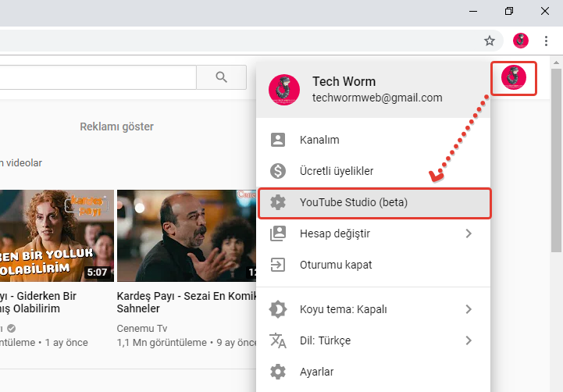Select YouTube Studio (beta) menu item

354,203
